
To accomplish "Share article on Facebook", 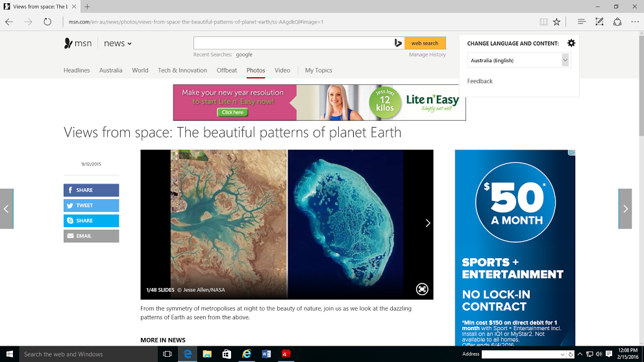I will (92, 190).
